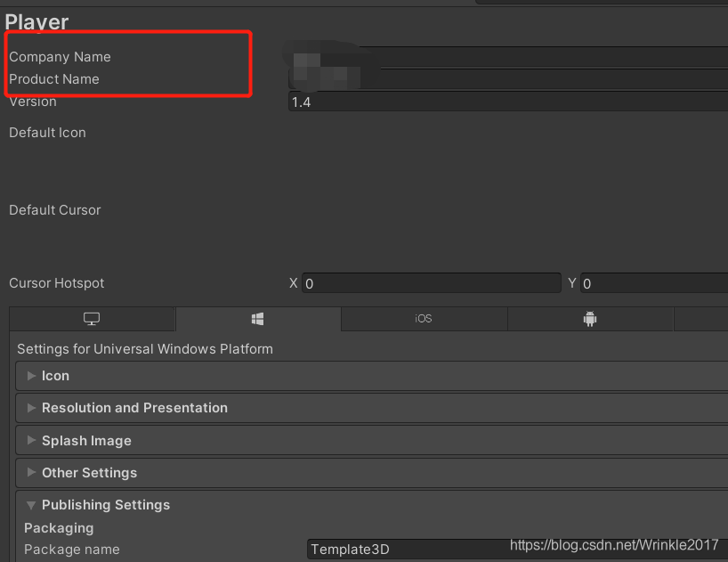
Task: Switch to the iOS platform tab
Action: click(424, 319)
